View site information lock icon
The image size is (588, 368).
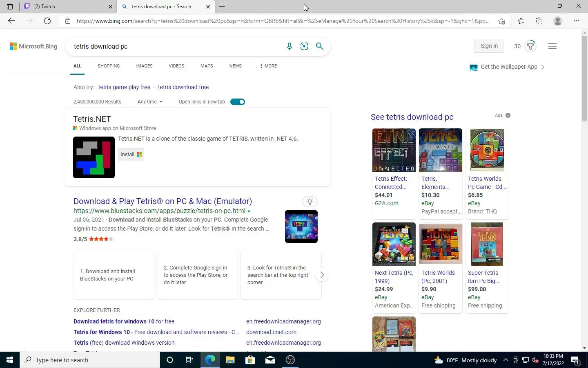coord(68,21)
